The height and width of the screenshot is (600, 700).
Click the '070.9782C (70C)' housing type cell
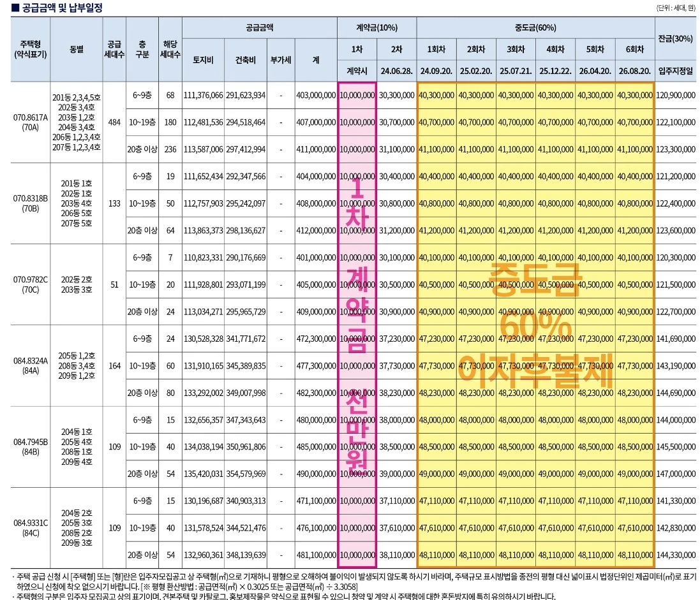pos(31,284)
